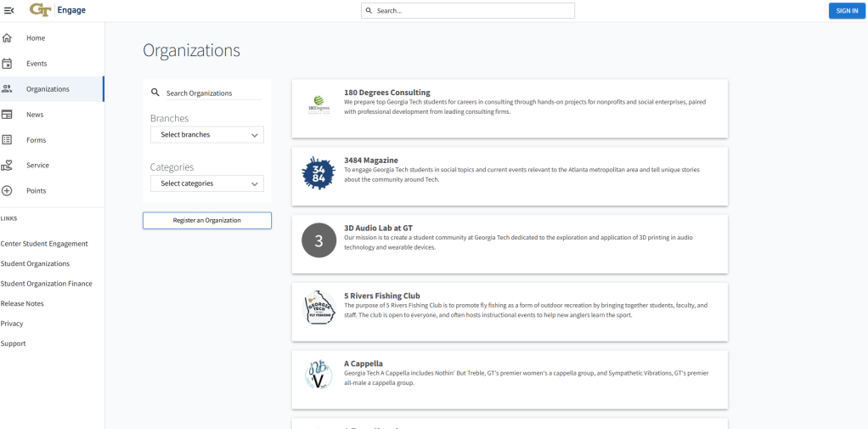The height and width of the screenshot is (429, 868).
Task: Click the Service hand-heart icon
Action: click(7, 165)
